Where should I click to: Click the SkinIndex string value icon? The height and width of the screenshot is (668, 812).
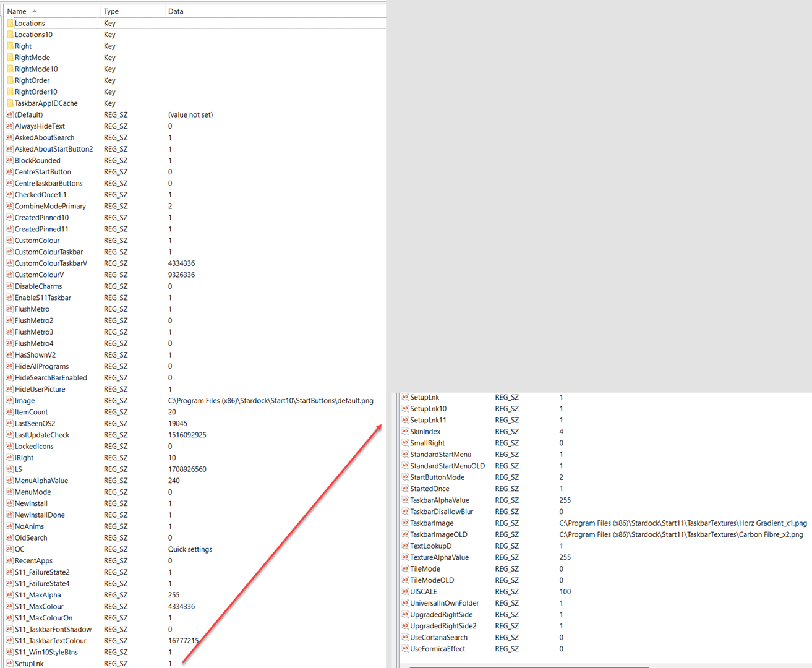pos(406,432)
